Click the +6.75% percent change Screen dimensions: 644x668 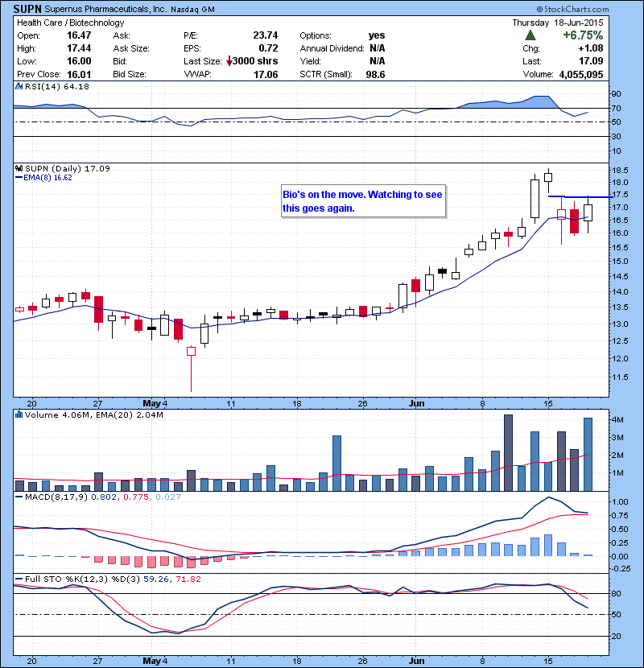pos(583,35)
